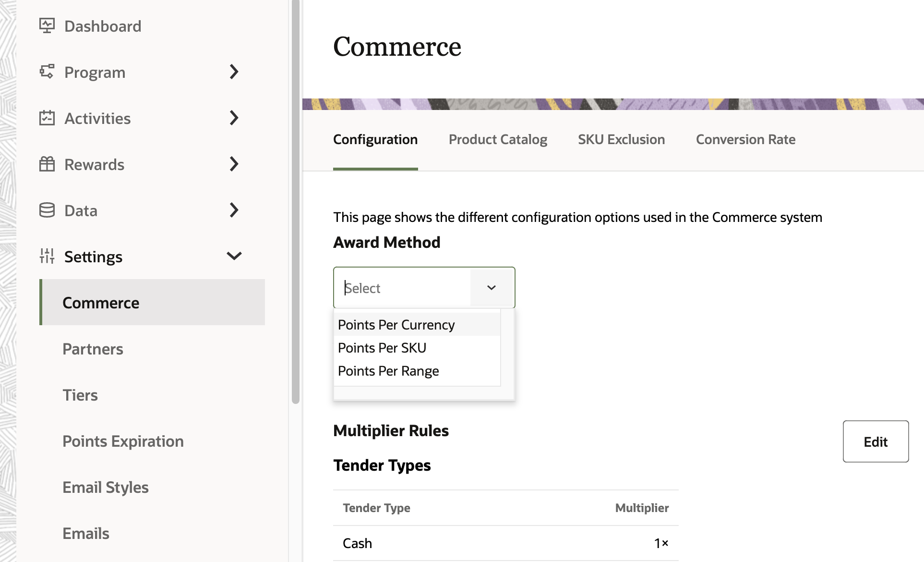
Task: Click the Activities calendar icon
Action: pyautogui.click(x=47, y=118)
